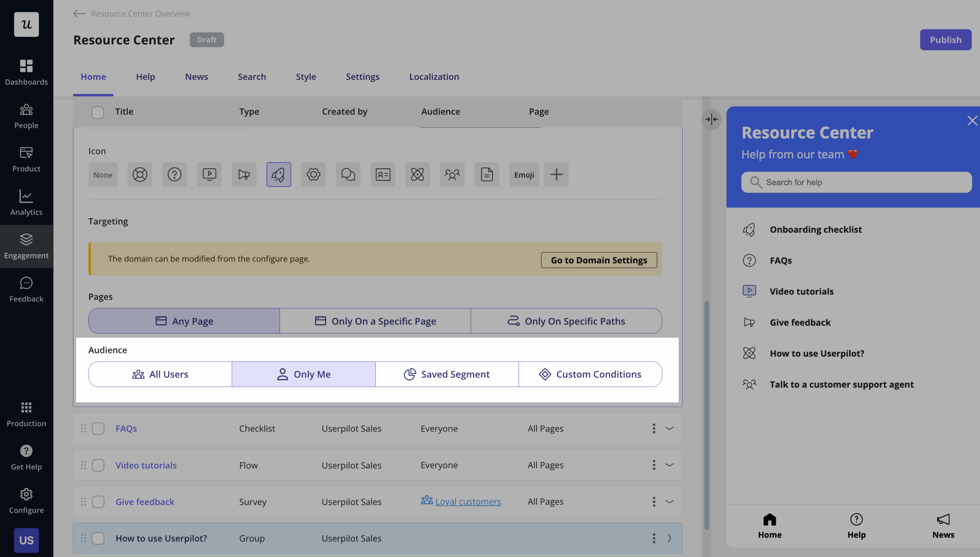Viewport: 980px width, 557px height.
Task: Select the chat bubble icon option
Action: click(x=348, y=175)
